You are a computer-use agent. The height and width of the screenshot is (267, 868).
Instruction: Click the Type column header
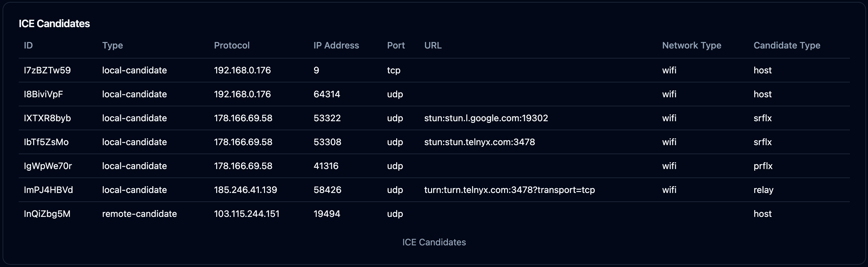tap(112, 46)
